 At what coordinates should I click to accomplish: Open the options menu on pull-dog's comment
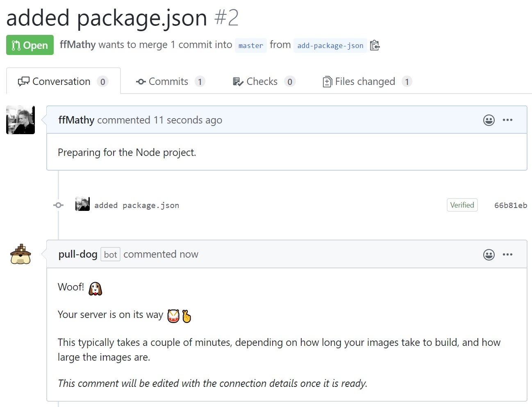pyautogui.click(x=507, y=255)
